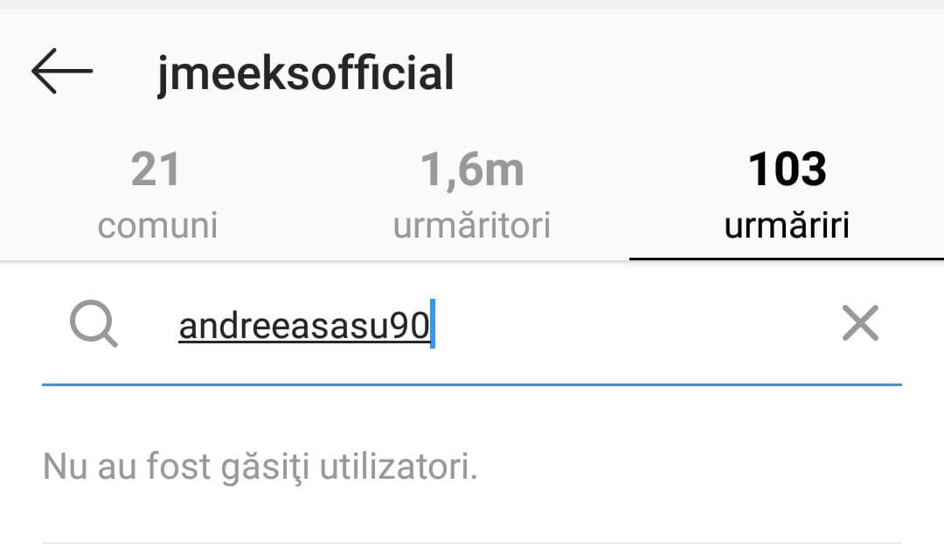944x560 pixels.
Task: Select the urmăriri tab
Action: 787,196
